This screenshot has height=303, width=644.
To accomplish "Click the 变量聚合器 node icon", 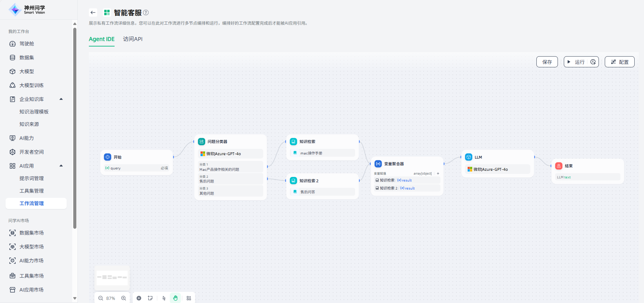I will pyautogui.click(x=378, y=164).
